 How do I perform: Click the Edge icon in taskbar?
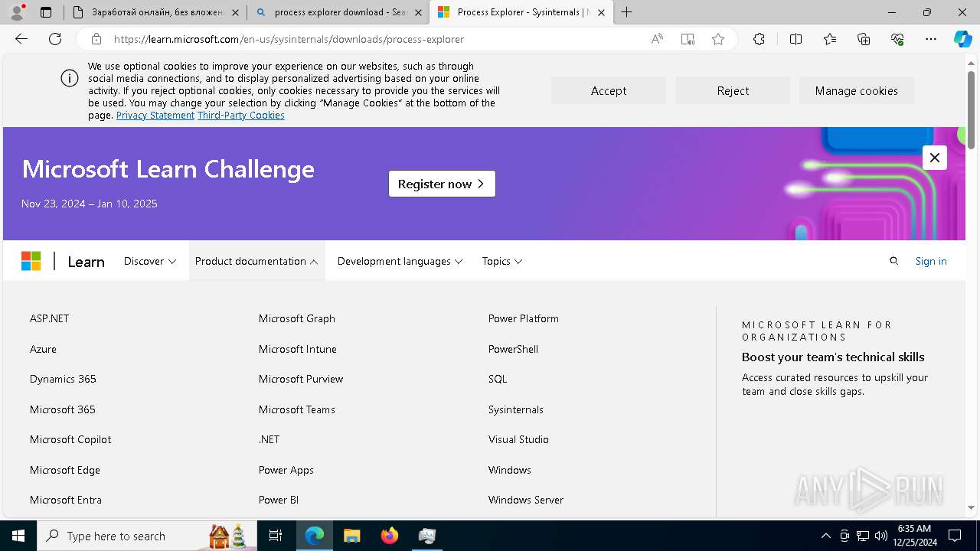pos(315,536)
